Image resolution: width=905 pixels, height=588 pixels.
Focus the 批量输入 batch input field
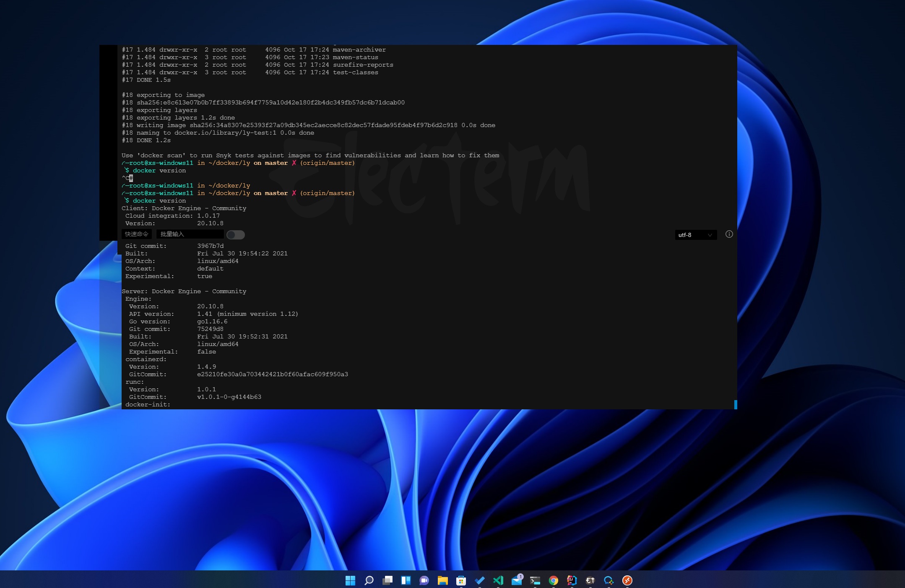(190, 234)
